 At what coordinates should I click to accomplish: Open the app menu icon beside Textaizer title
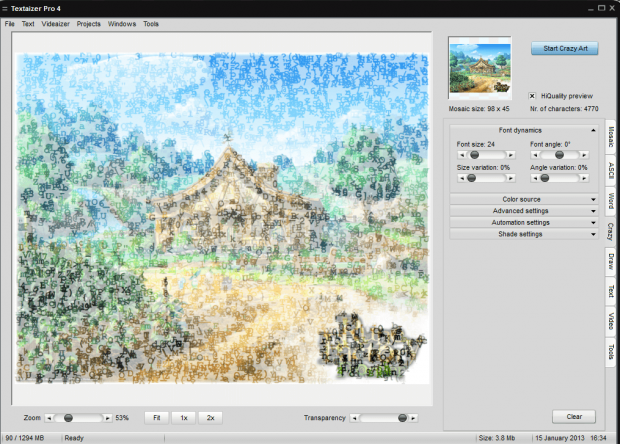pyautogui.click(x=5, y=8)
